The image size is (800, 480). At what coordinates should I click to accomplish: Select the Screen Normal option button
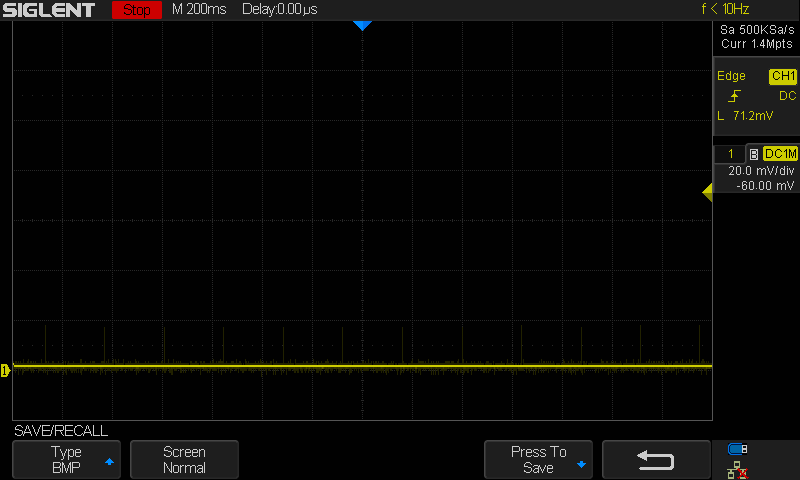point(184,460)
